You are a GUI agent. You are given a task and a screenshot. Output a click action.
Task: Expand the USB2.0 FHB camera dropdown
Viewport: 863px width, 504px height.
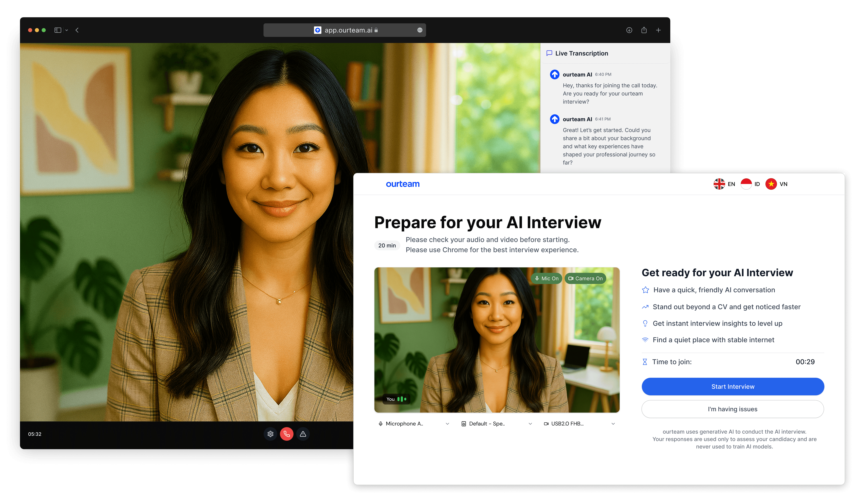[x=580, y=424]
